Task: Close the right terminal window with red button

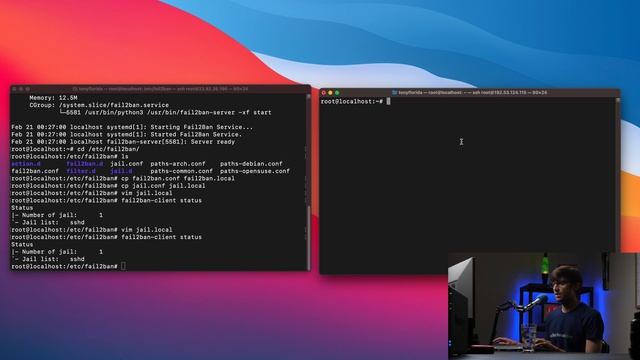Action: [x=324, y=93]
